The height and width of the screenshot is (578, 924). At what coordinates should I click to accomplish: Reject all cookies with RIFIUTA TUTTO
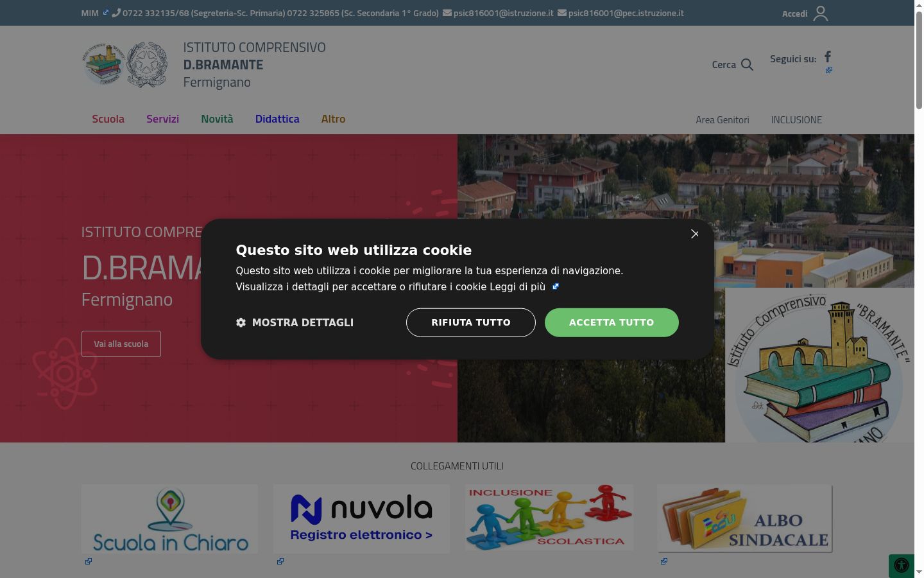pos(471,322)
